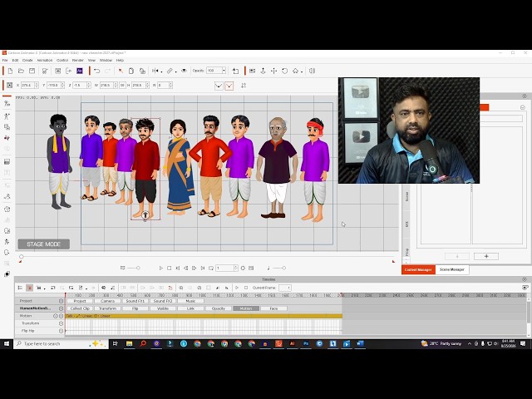The image size is (532, 399).
Task: Click the track list icon in timeline toolbar
Action: point(20,288)
